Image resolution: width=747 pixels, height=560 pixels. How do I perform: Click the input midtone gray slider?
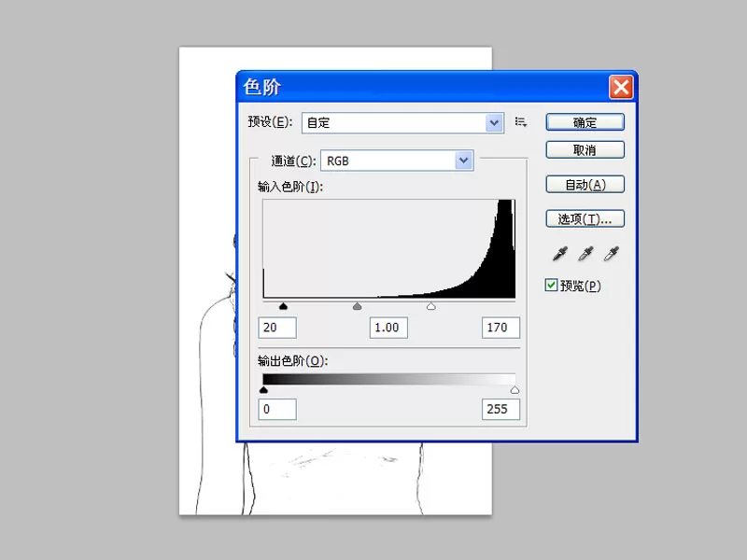pos(358,306)
